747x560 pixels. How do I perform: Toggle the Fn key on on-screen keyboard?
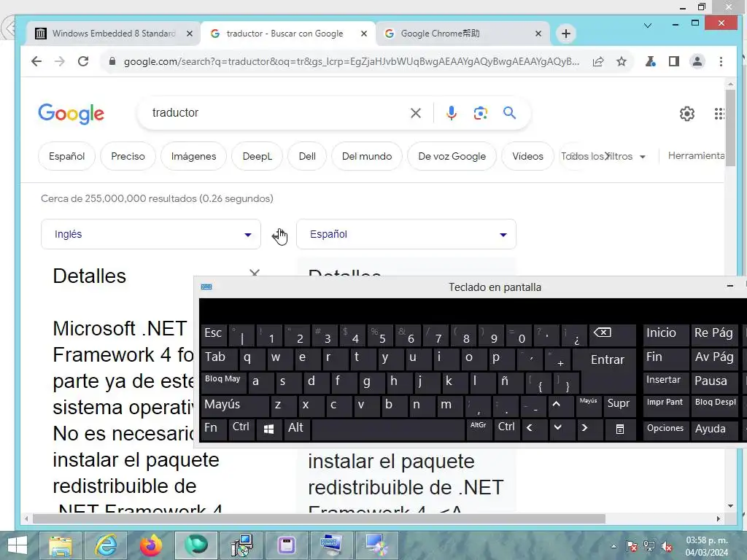point(214,429)
